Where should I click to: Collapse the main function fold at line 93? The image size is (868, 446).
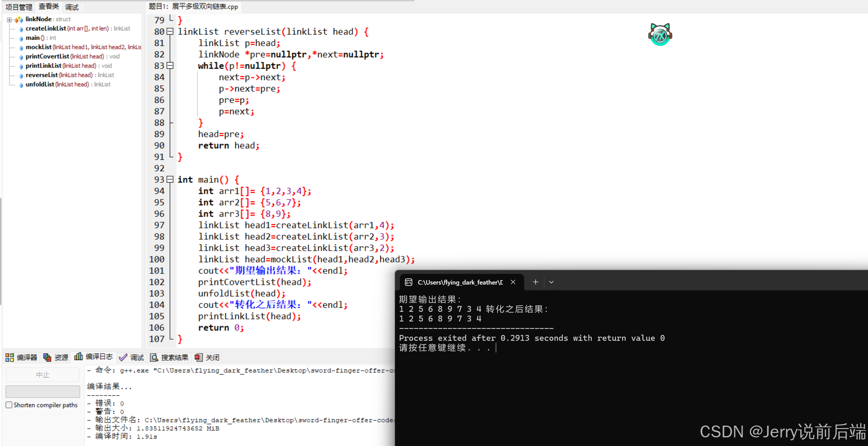click(x=170, y=179)
